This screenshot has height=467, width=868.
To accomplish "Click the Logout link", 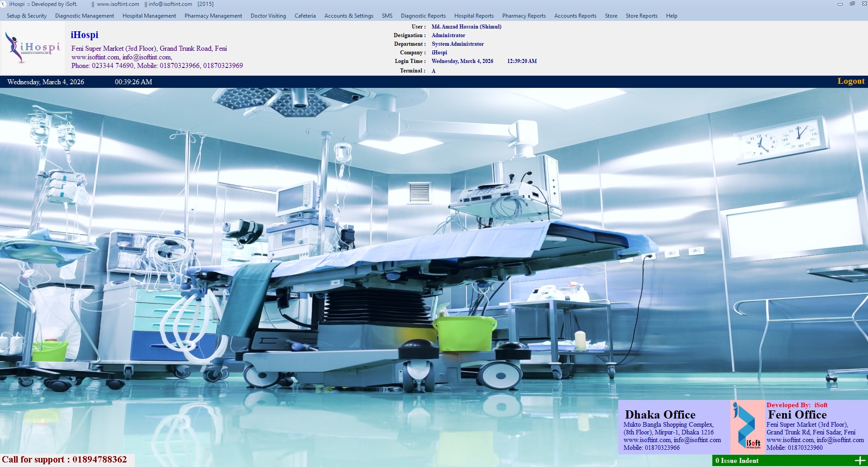I will click(851, 82).
